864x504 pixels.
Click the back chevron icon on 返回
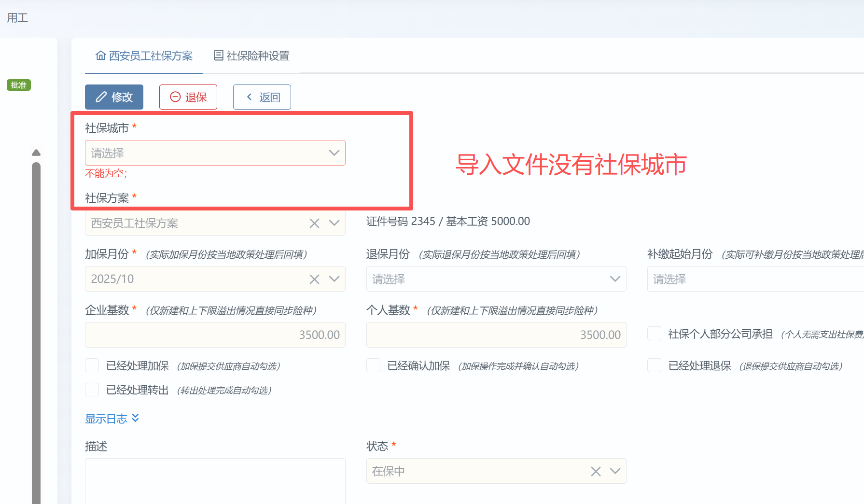250,97
